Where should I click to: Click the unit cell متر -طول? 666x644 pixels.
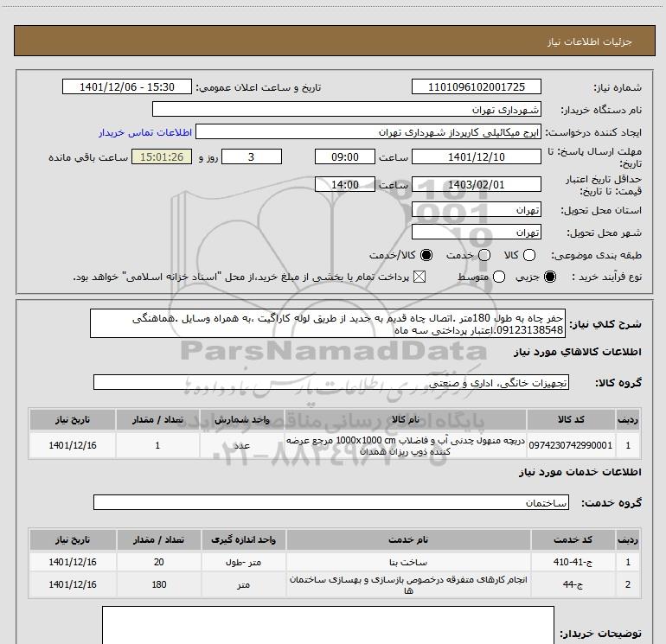(x=243, y=562)
